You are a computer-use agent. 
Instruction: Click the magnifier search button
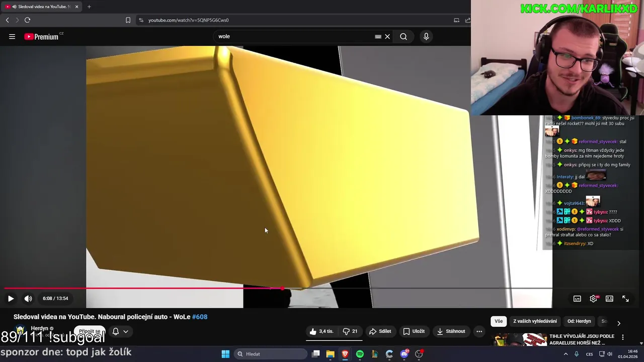pos(404,36)
